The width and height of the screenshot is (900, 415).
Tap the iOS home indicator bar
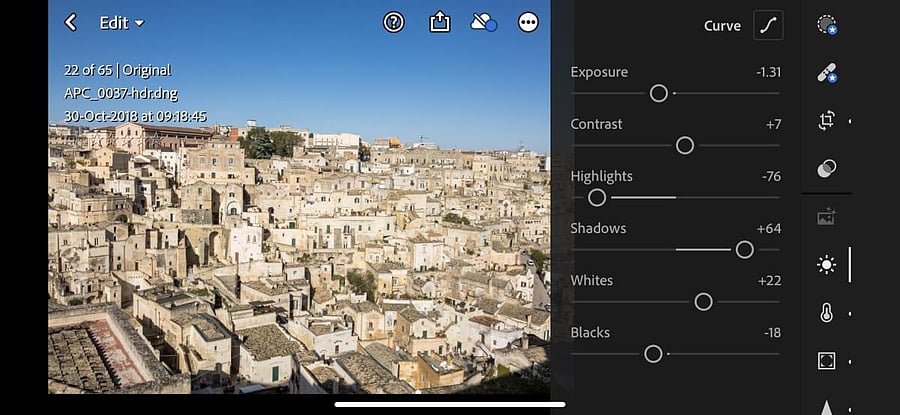pyautogui.click(x=450, y=404)
